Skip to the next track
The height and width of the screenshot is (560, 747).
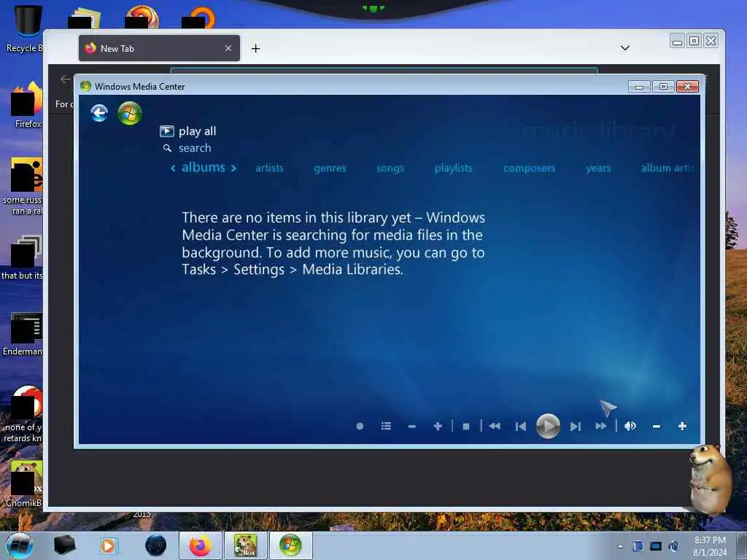coord(576,427)
